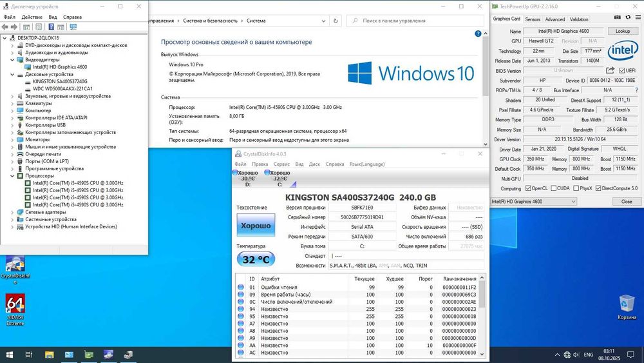Click GPU-Z screenshot camera icon

618,17
